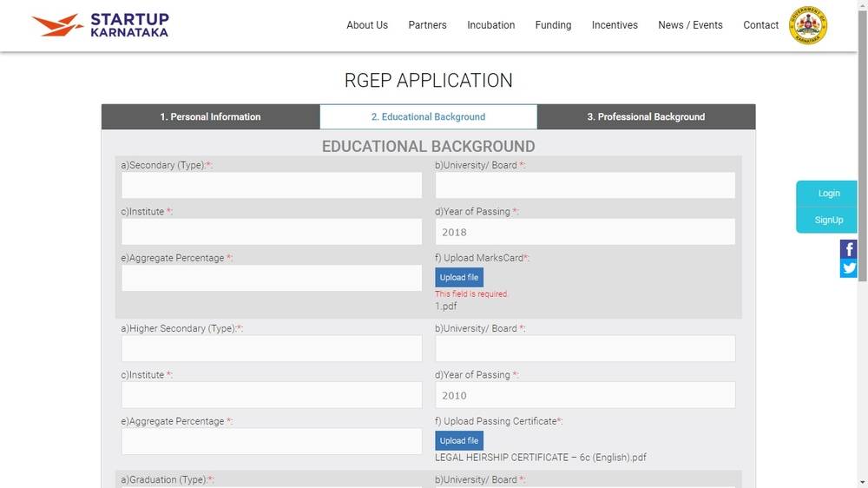Open the Facebook icon link
This screenshot has height=488, width=868.
coord(848,249)
